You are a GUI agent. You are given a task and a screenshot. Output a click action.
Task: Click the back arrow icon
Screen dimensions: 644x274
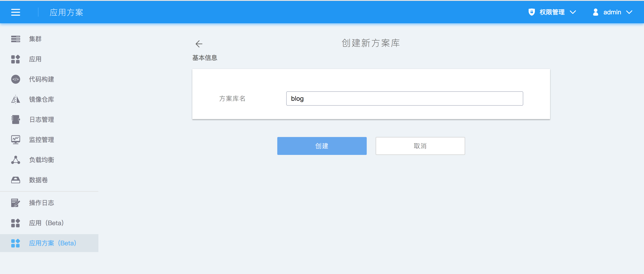[199, 44]
